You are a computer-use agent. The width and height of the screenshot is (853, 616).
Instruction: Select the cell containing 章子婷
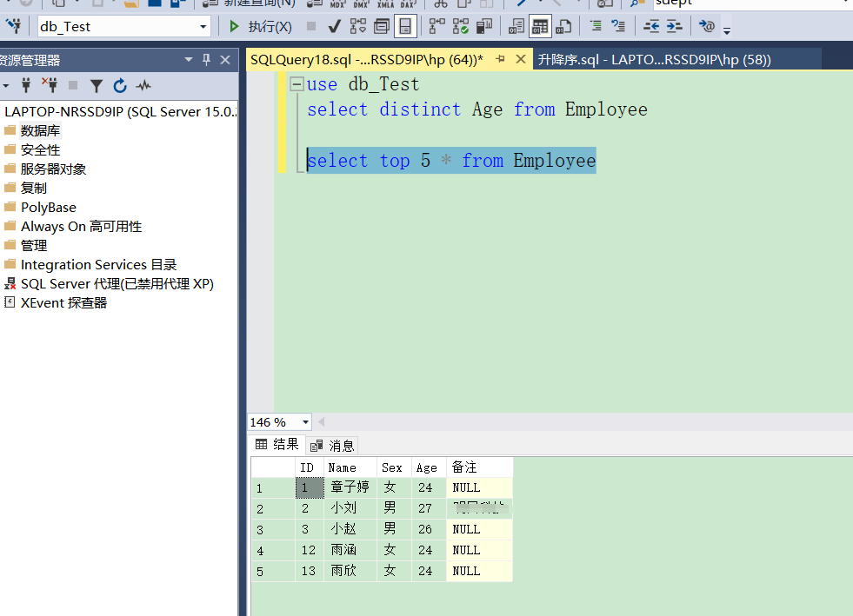[350, 487]
